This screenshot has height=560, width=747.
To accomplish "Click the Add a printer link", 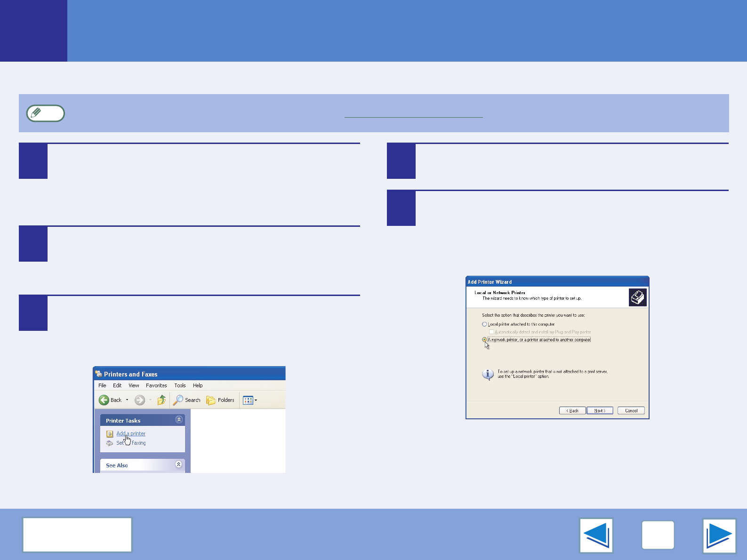I will (131, 433).
